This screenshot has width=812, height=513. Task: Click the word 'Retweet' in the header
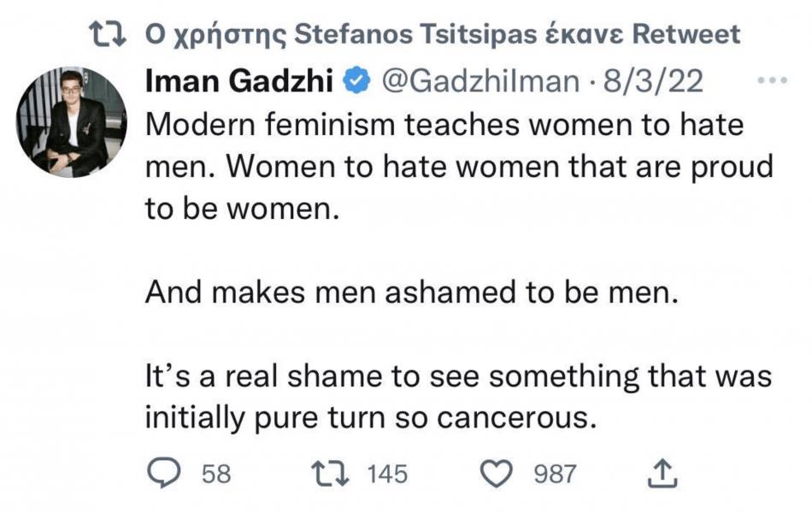click(686, 34)
